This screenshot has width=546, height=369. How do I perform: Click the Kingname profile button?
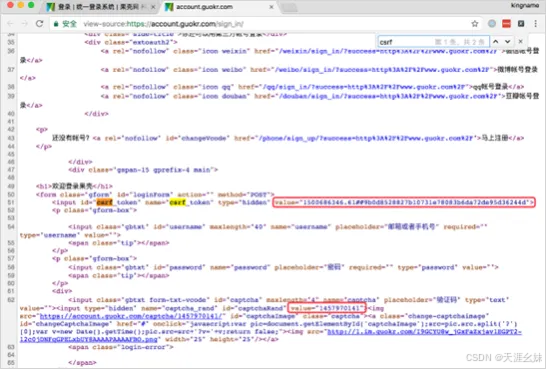coord(525,5)
